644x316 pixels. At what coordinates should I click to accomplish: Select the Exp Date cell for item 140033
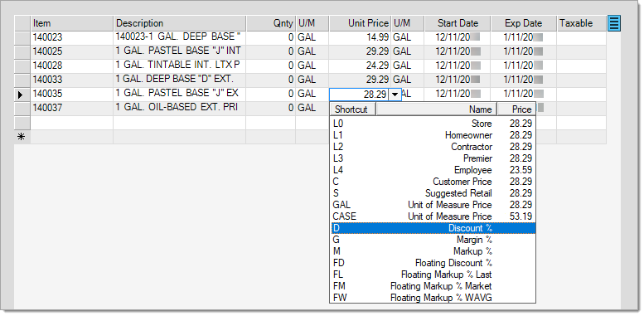[x=524, y=80]
